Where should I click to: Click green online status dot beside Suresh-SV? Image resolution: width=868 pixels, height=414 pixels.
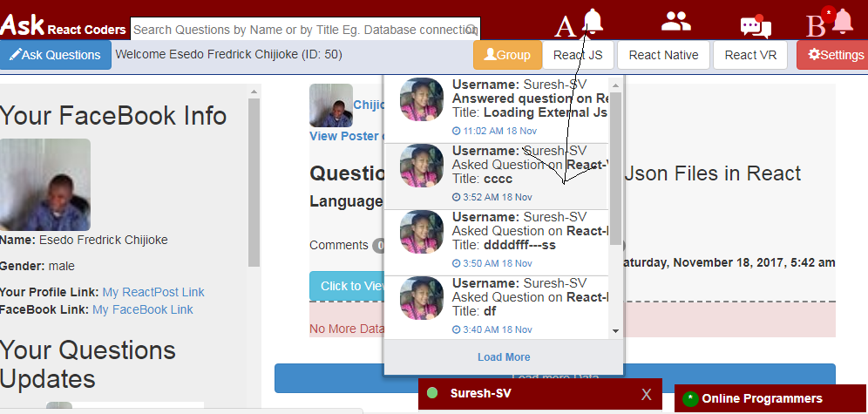pyautogui.click(x=432, y=393)
